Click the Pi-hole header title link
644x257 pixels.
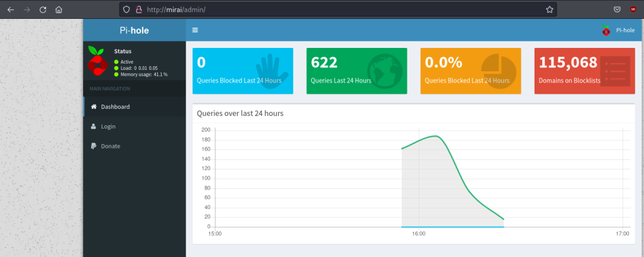pyautogui.click(x=135, y=30)
